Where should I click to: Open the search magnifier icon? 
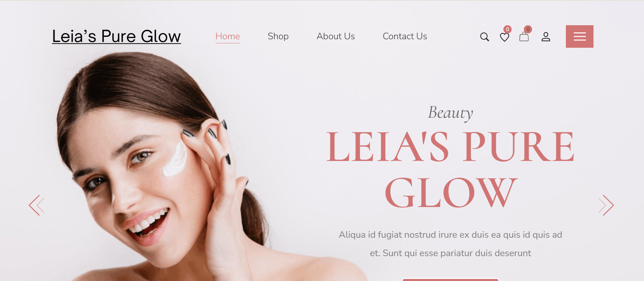point(484,37)
